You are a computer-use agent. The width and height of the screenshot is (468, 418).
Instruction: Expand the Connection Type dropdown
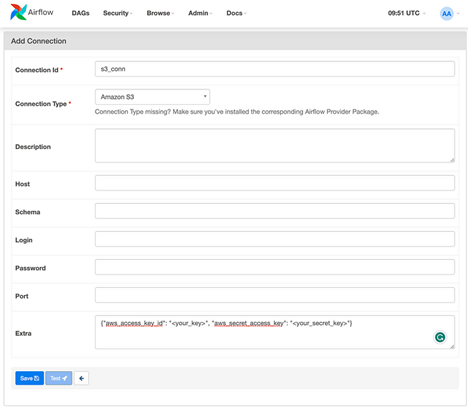point(152,97)
